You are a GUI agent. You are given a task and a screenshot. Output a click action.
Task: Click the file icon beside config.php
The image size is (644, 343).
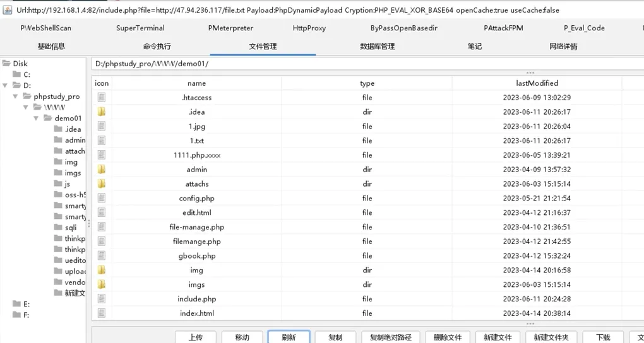click(x=101, y=199)
